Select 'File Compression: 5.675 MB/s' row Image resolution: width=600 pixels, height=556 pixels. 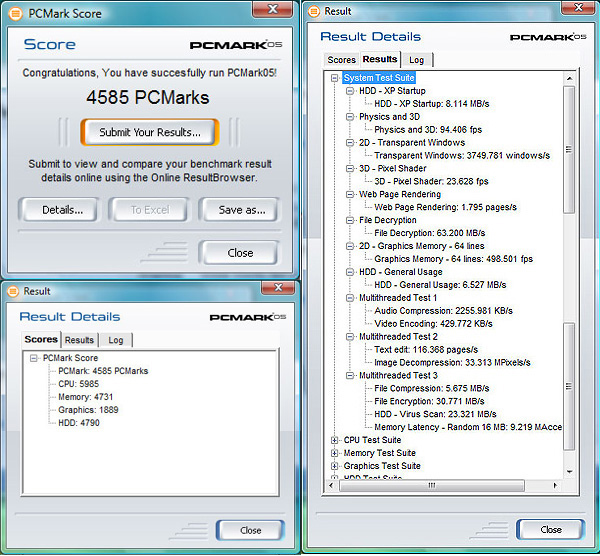pyautogui.click(x=432, y=388)
